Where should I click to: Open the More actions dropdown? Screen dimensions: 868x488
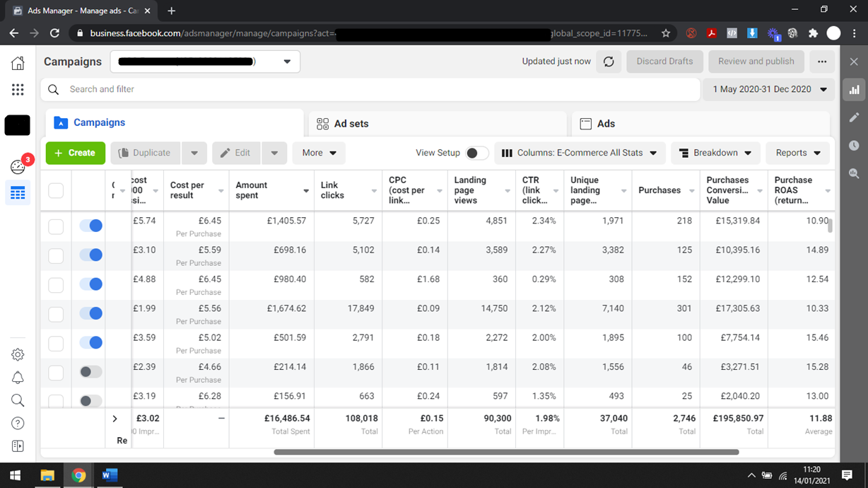coord(319,153)
